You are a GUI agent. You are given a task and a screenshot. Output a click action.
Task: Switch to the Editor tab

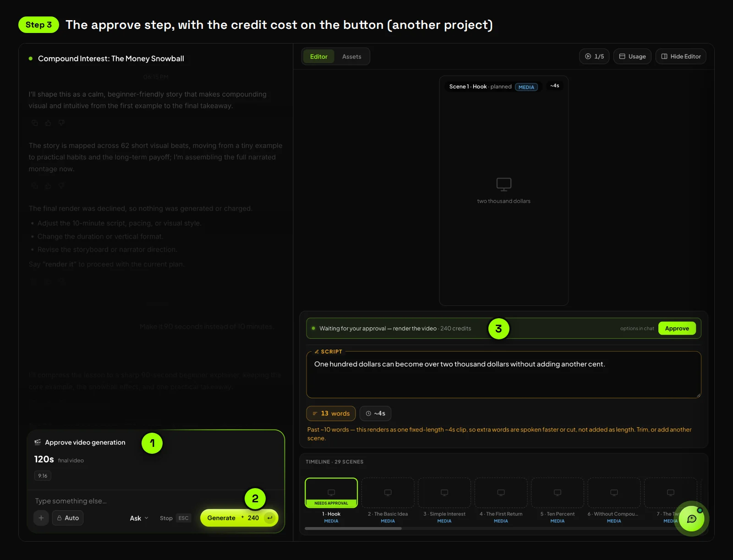click(319, 57)
